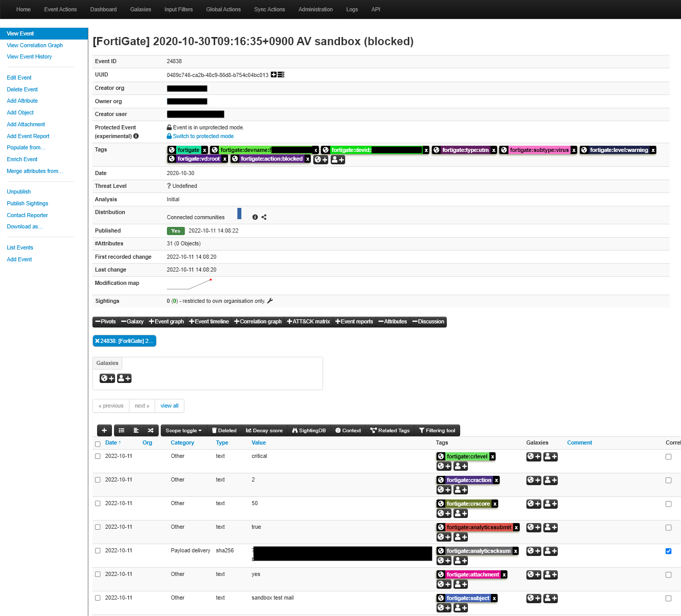Expand the Event graph section
Viewport: 681px width, 616px height.
[x=166, y=322]
